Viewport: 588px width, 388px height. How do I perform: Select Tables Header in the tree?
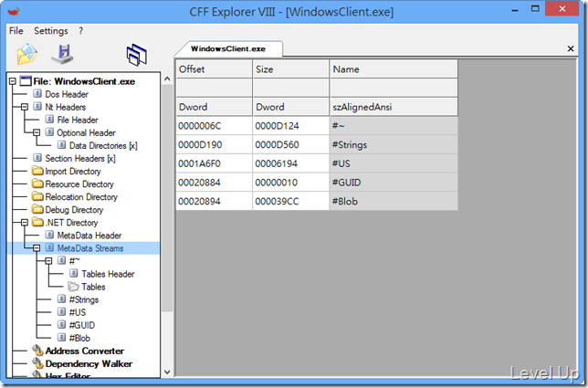pyautogui.click(x=108, y=274)
